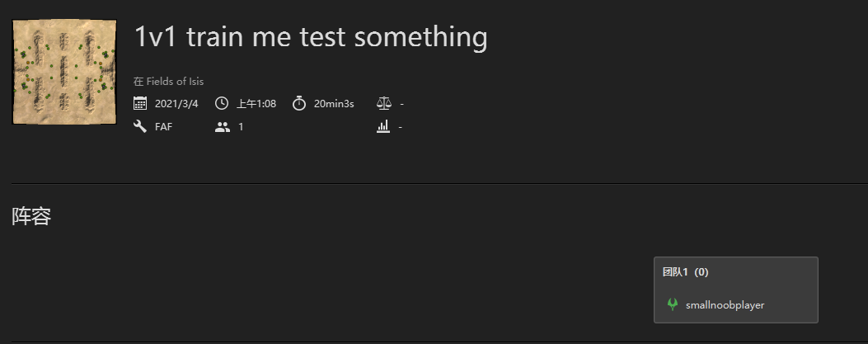
Task: Click the FAF mod label
Action: pos(163,127)
